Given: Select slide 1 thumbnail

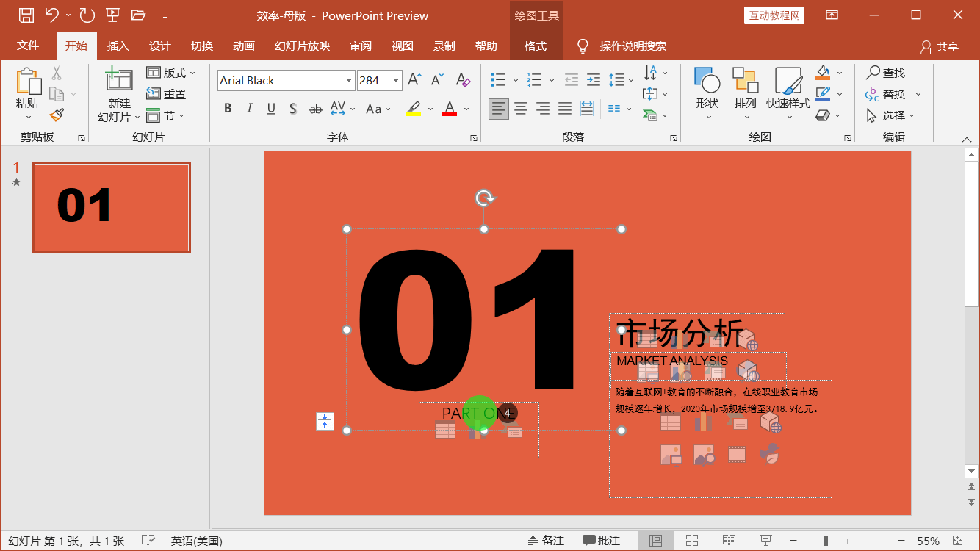Looking at the screenshot, I should tap(112, 207).
